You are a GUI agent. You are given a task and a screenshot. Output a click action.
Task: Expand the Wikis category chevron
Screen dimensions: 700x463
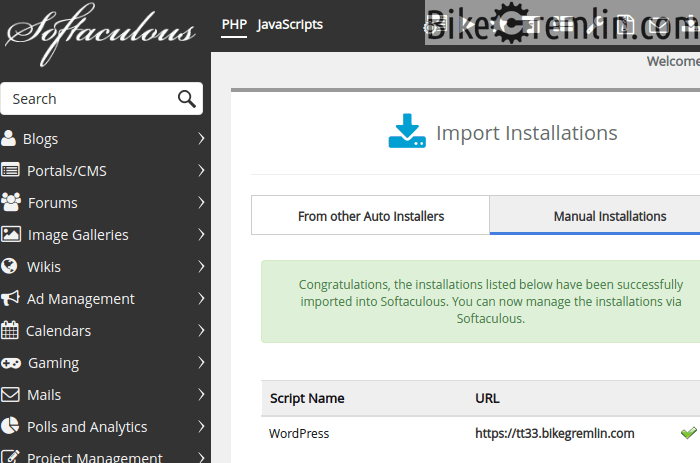click(201, 267)
